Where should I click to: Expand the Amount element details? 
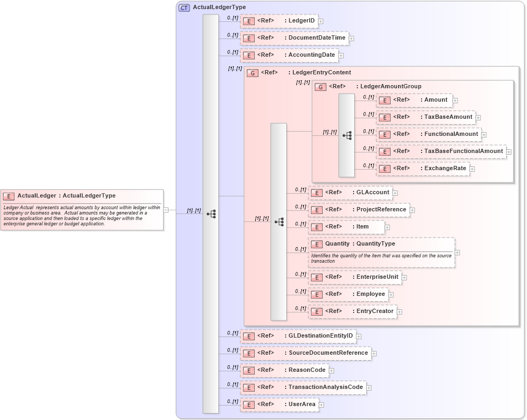[x=455, y=100]
